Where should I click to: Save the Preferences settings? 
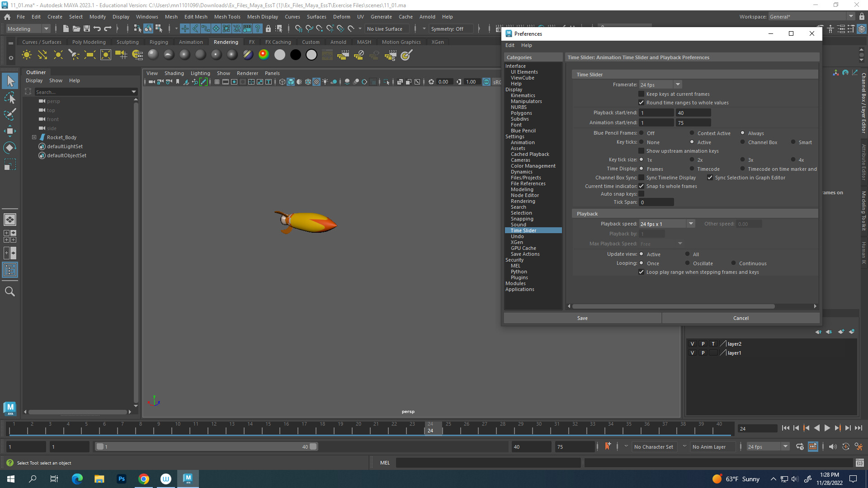(582, 318)
